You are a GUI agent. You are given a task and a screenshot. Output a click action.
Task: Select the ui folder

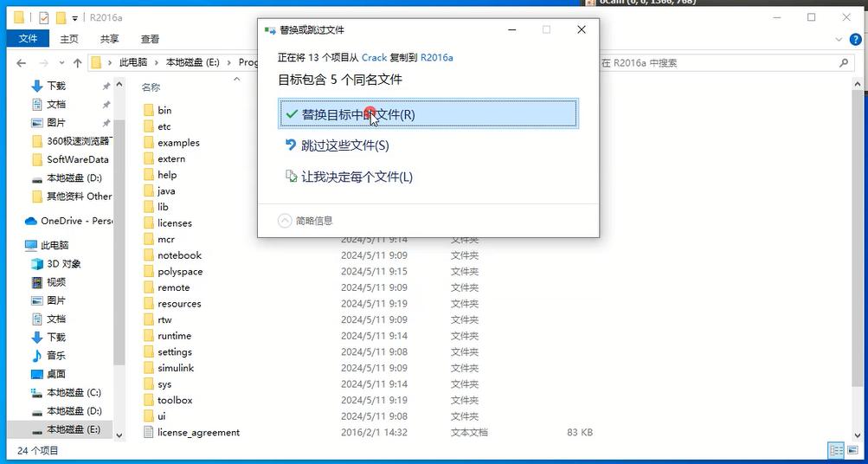(x=161, y=416)
